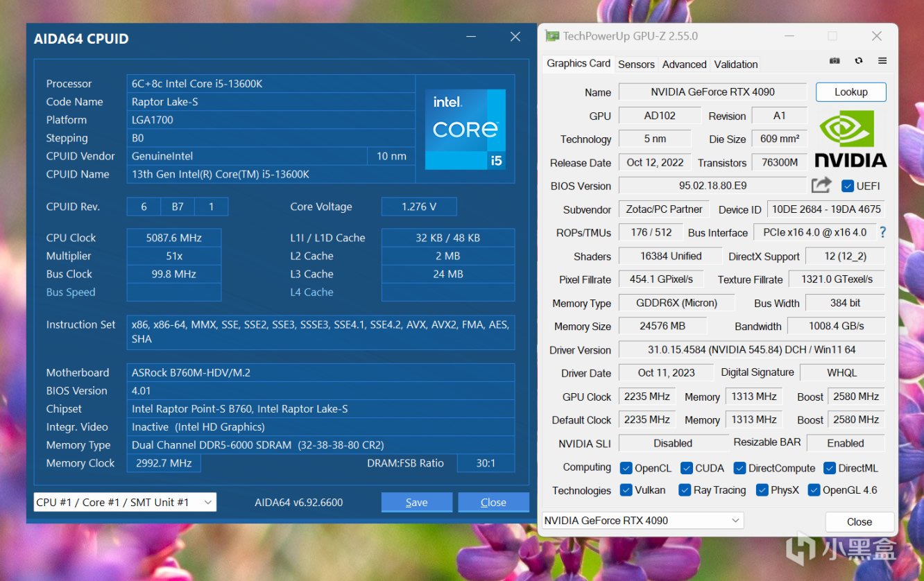Screen dimensions: 924x581
Task: Click the Core Voltage value '1.276 V'
Action: pyautogui.click(x=419, y=207)
